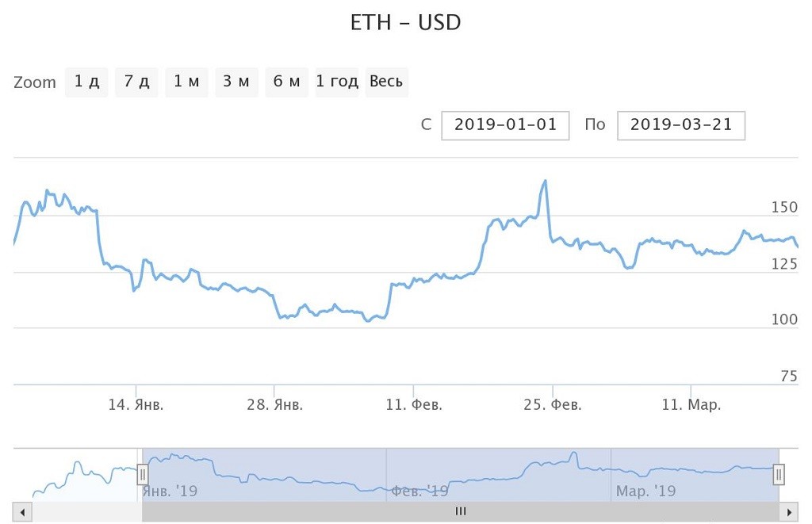
Task: Click the scrollbar right arrow button
Action: [x=789, y=512]
